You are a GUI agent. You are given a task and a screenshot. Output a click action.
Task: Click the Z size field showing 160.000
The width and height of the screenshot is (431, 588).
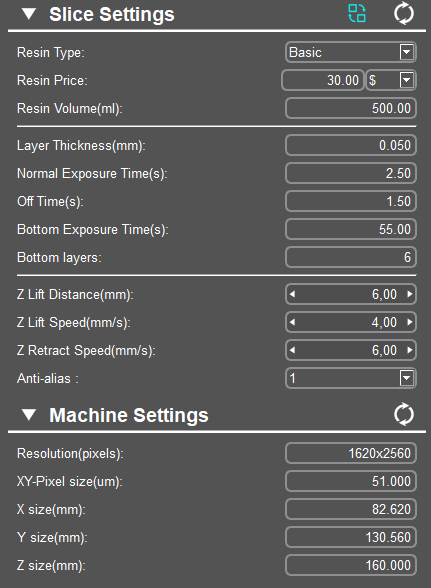point(351,565)
